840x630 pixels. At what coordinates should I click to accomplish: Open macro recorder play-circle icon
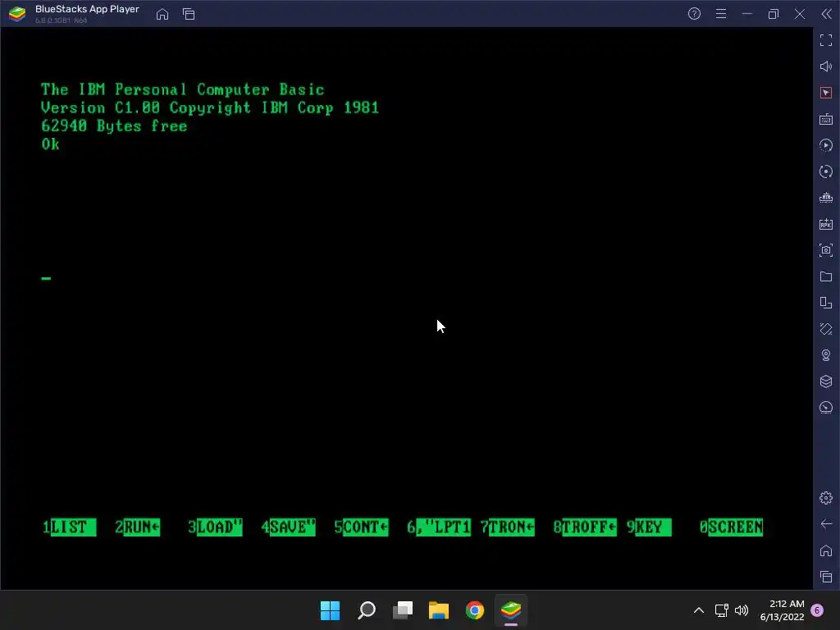[825, 145]
